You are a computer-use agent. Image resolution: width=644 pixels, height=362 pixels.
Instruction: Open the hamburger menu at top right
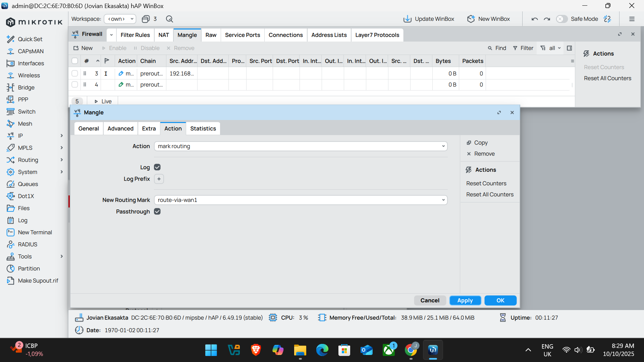pos(632,19)
